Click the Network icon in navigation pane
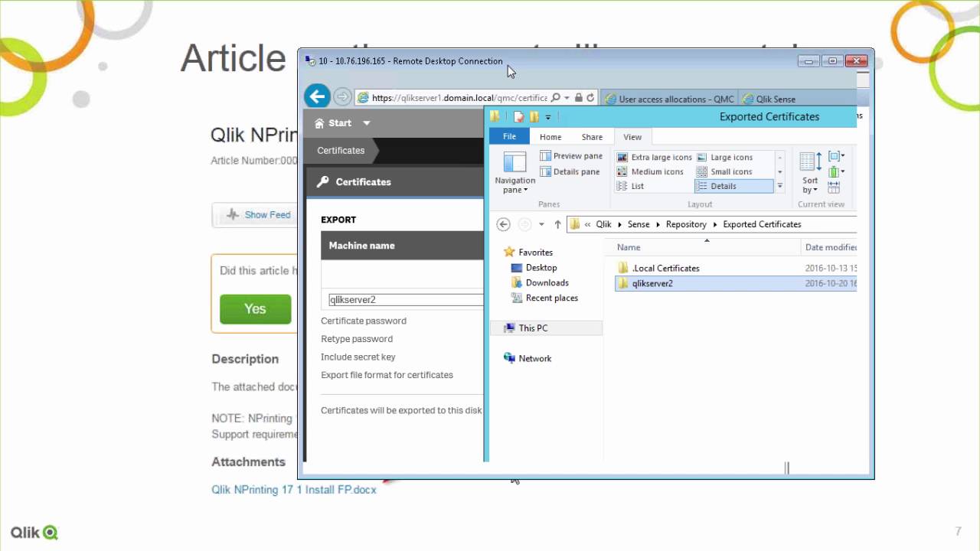The image size is (980, 551). pos(509,358)
